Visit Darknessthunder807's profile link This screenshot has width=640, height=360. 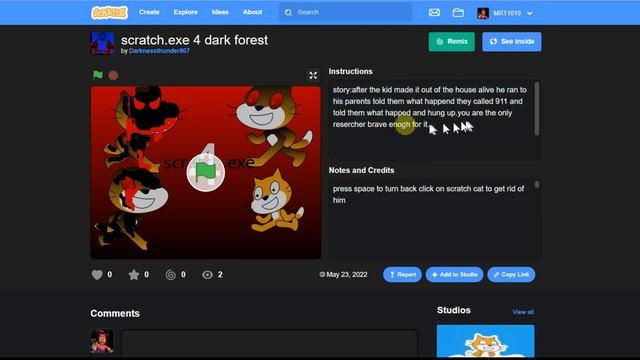pos(159,51)
